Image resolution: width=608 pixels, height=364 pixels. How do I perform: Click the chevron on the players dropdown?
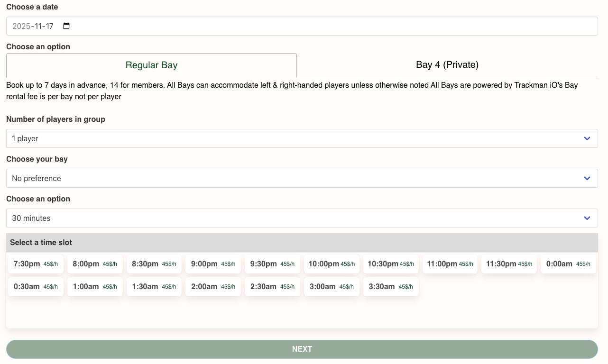click(587, 138)
